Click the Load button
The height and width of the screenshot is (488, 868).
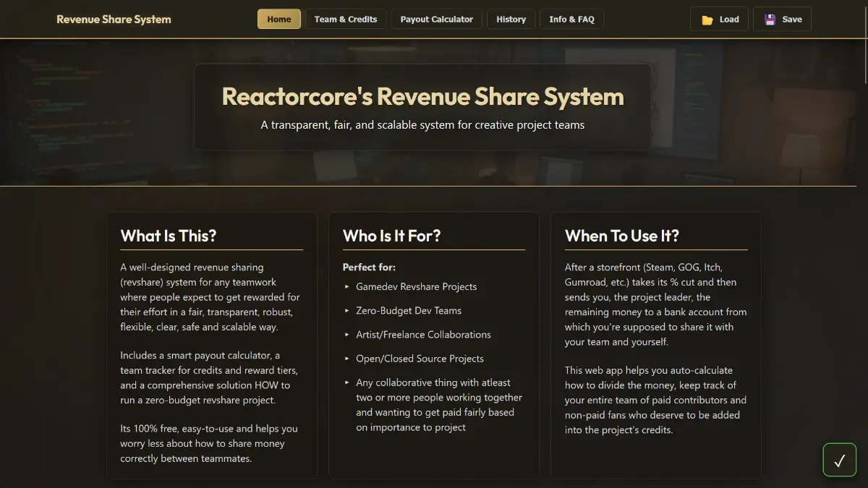719,19
